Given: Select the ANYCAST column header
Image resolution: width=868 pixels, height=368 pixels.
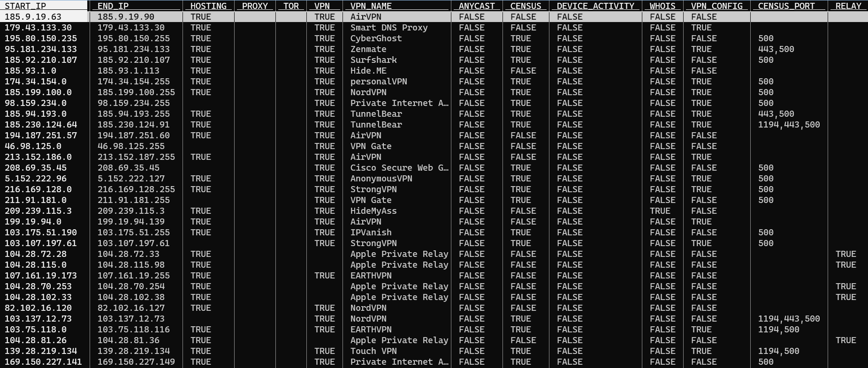Looking at the screenshot, I should click(x=477, y=6).
